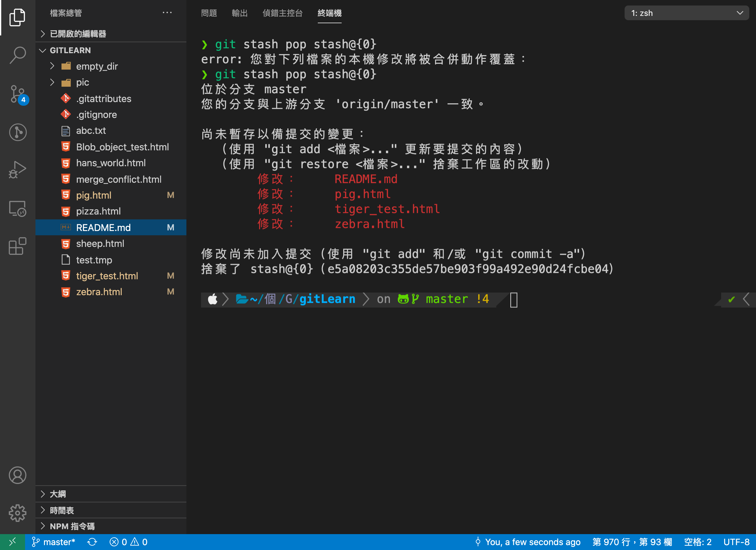The height and width of the screenshot is (550, 756).
Task: Click the blank file icon beside test.tmp
Action: (66, 260)
